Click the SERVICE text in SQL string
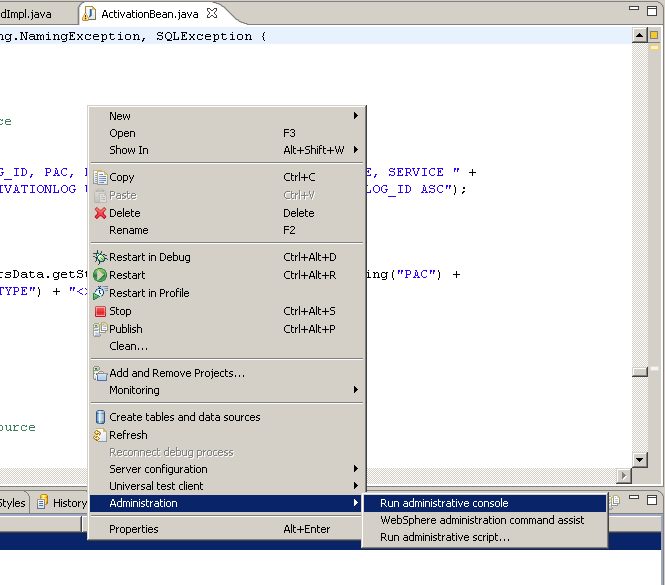Screen dimensions: 665x585 coord(416,172)
